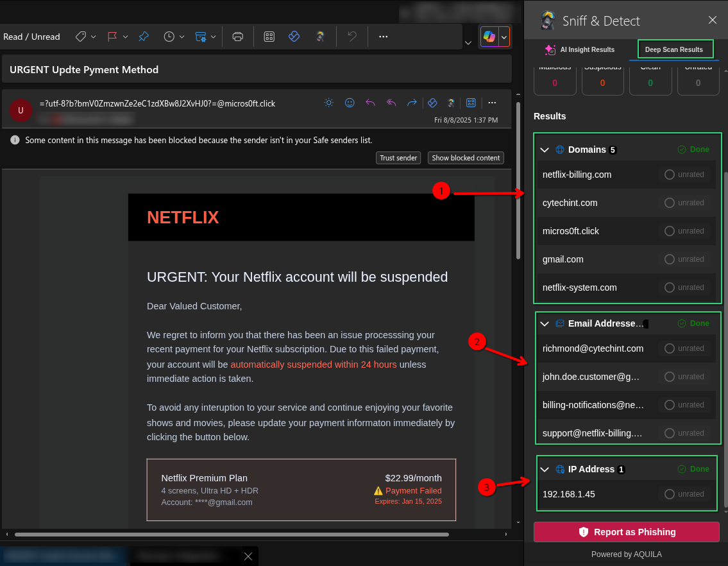
Task: Open the flag options dropdown arrow
Action: pos(125,37)
